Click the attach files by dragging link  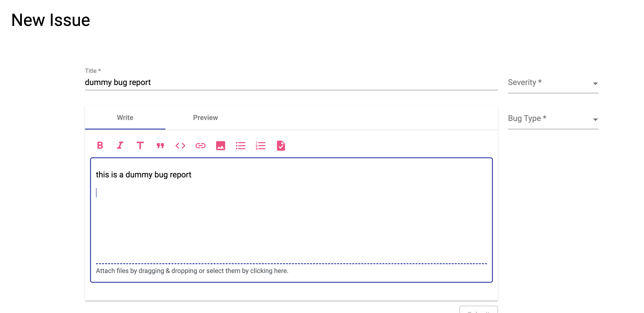point(192,271)
